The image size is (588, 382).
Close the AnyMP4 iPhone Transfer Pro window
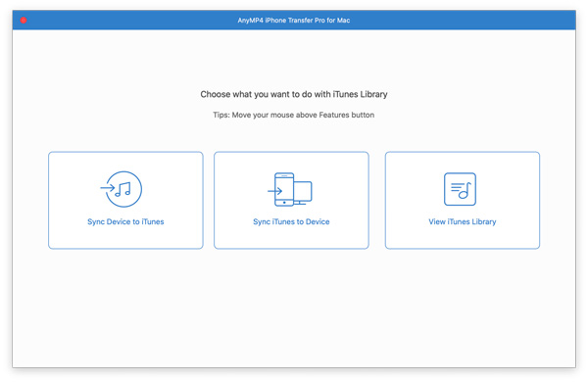(24, 21)
